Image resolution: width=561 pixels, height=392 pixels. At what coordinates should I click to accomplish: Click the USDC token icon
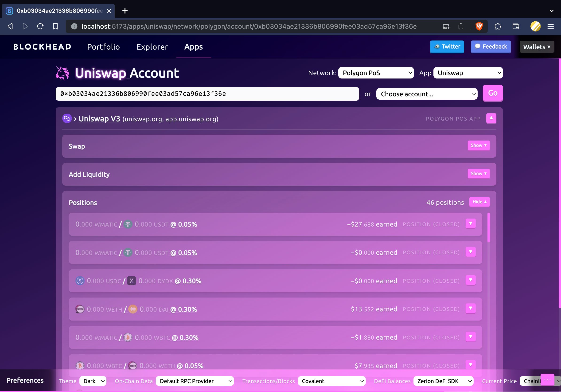(x=80, y=281)
